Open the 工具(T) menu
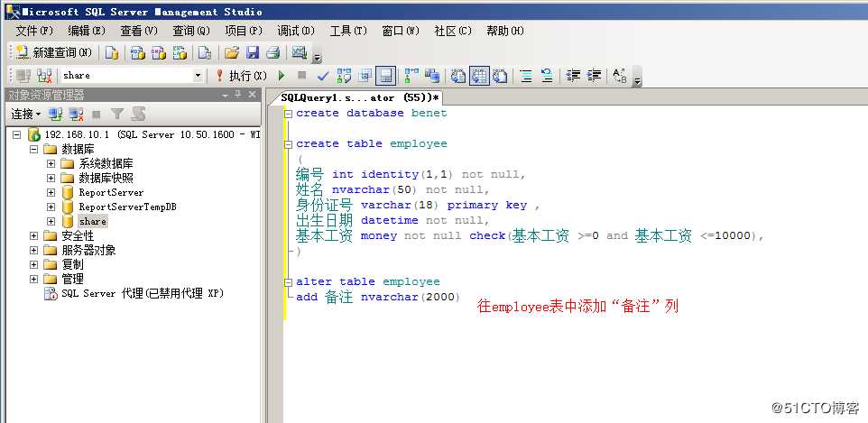This screenshot has height=423, width=868. point(348,31)
